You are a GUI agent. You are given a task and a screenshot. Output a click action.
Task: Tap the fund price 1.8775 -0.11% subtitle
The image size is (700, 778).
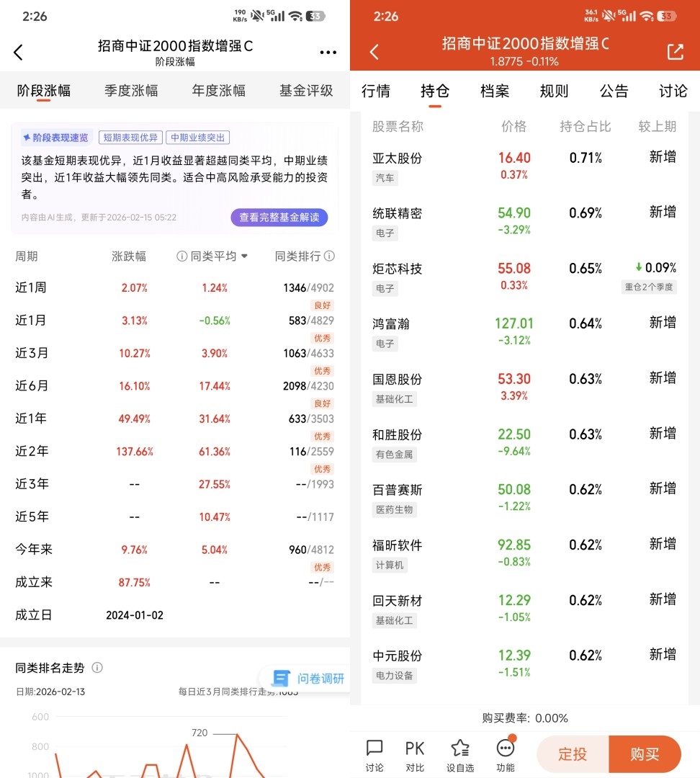[x=524, y=61]
